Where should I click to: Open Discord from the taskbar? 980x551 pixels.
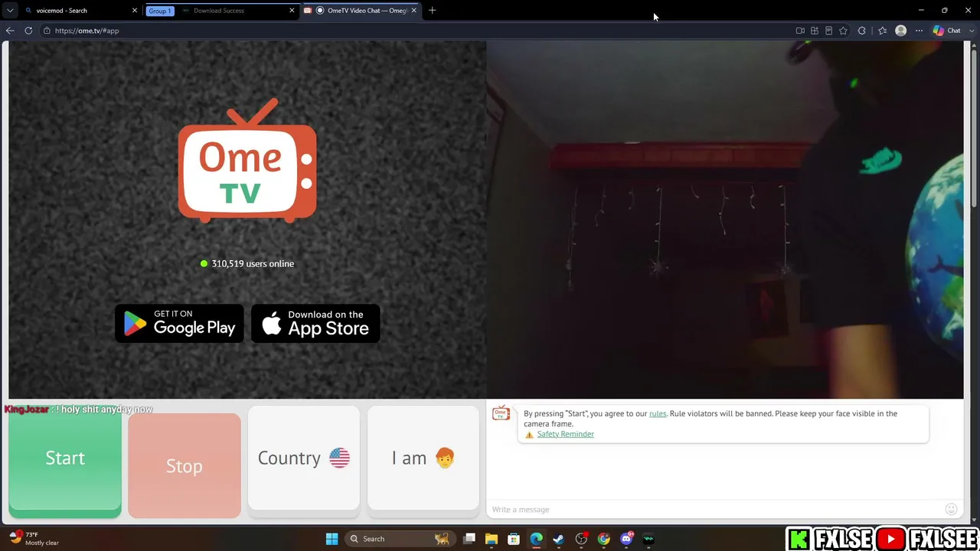coord(626,539)
